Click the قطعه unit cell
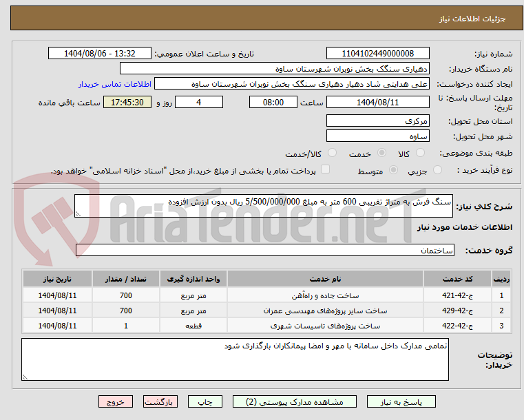The width and height of the screenshot is (524, 420). coord(193,326)
